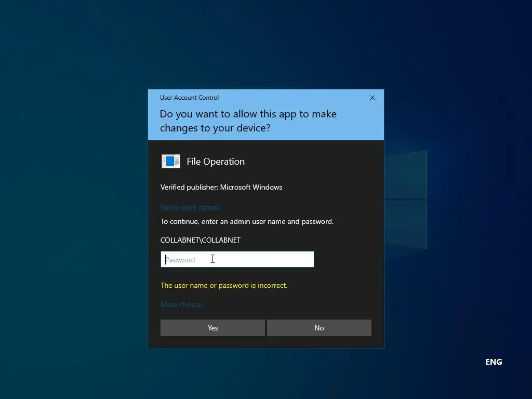Image resolution: width=532 pixels, height=399 pixels.
Task: Click the Verified publisher: Microsoft Windows text
Action: [221, 187]
